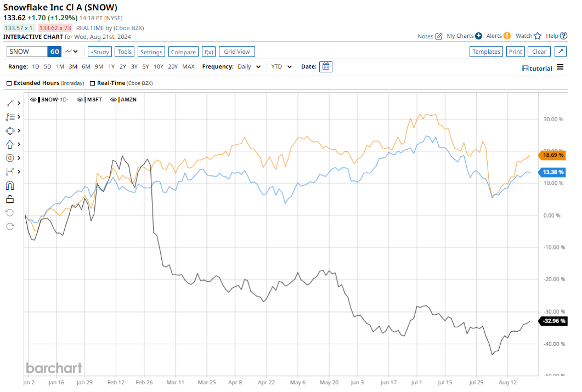Image resolution: width=582 pixels, height=392 pixels.
Task: Set range to 6M
Action: 86,67
